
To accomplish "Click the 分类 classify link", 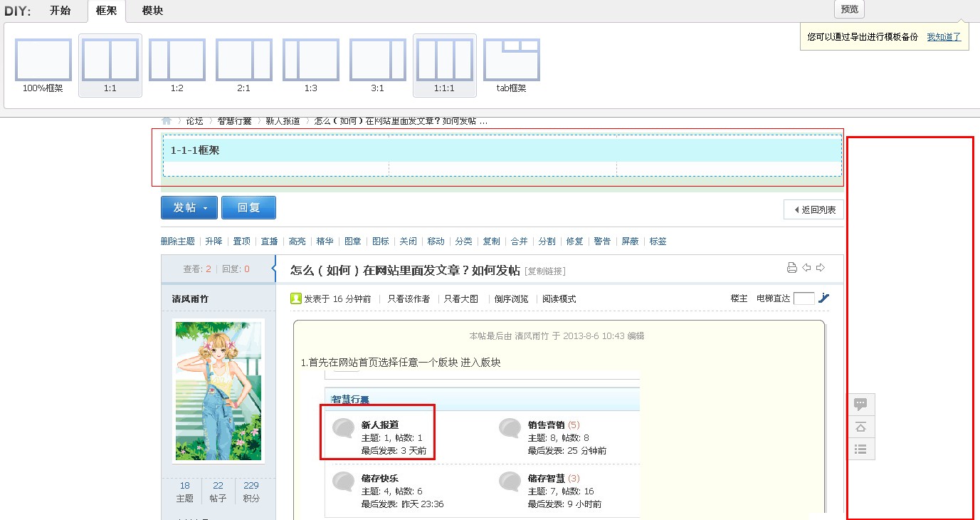I will (463, 241).
